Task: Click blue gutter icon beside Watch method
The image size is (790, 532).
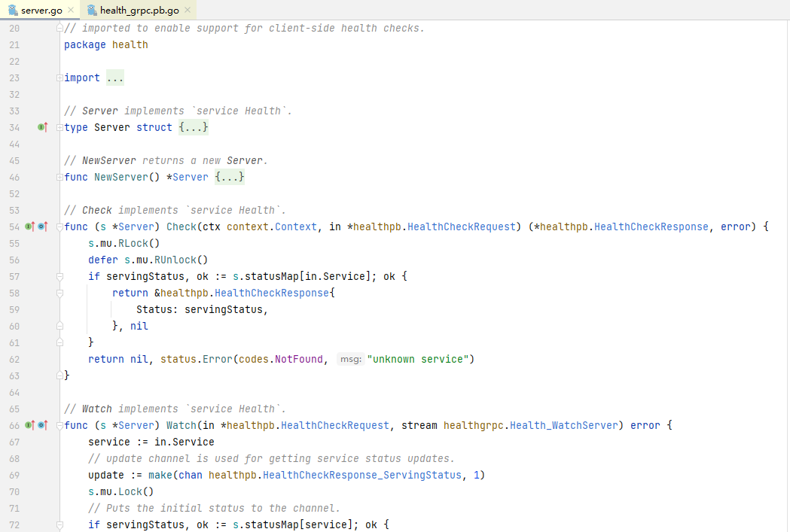Action: [x=42, y=425]
